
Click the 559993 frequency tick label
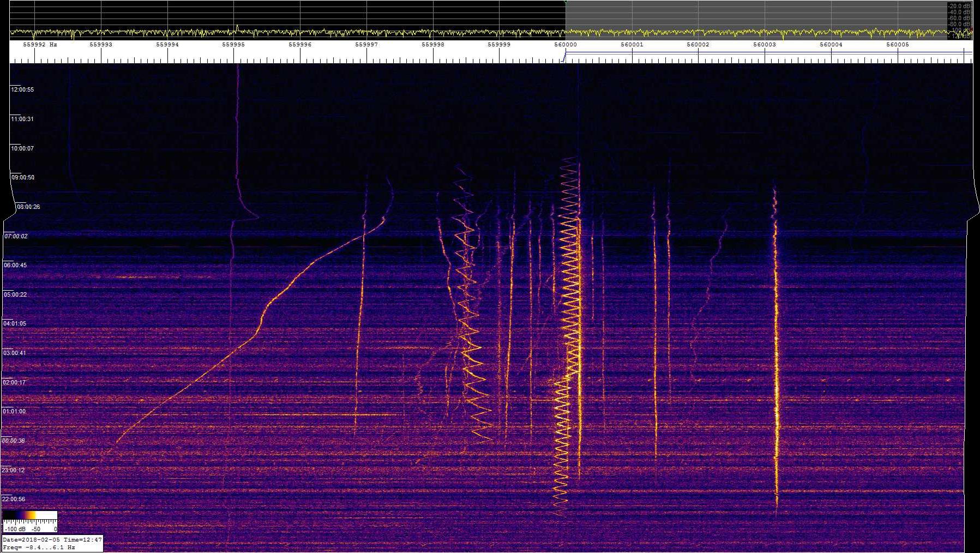pos(101,45)
